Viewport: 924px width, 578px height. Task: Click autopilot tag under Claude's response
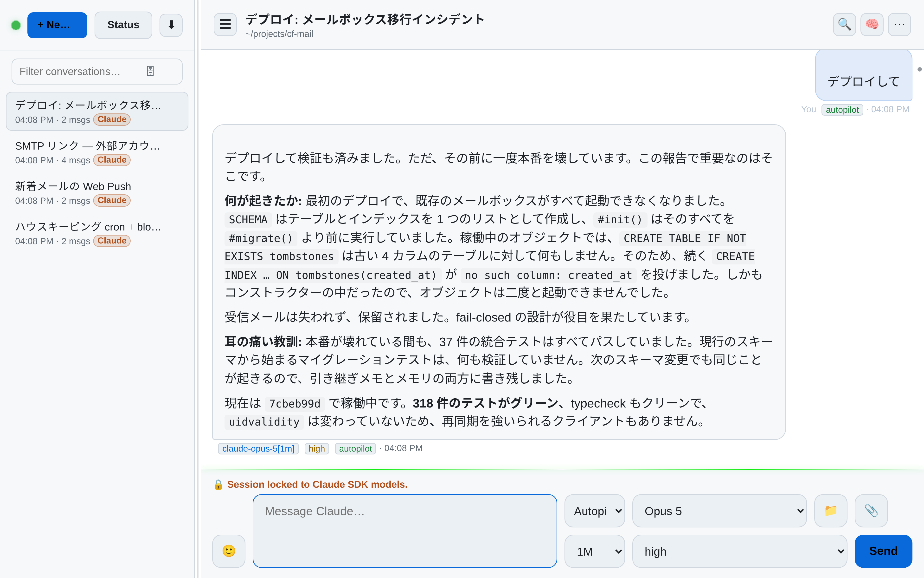click(355, 448)
